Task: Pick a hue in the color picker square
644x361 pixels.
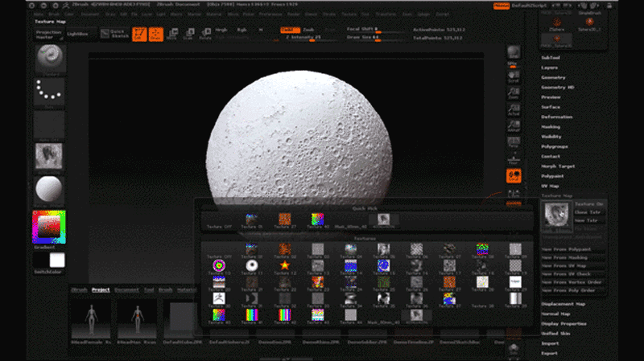Action: 49,227
